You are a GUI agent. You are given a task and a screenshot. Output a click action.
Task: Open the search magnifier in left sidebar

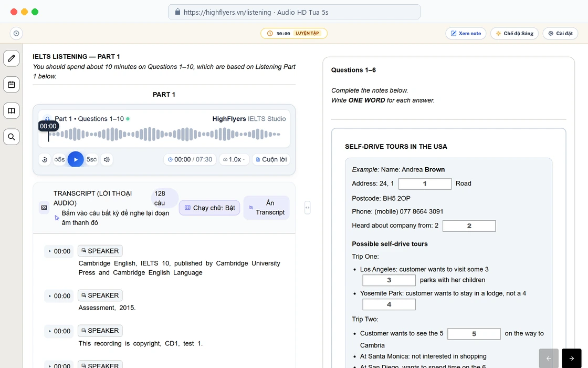tap(11, 137)
